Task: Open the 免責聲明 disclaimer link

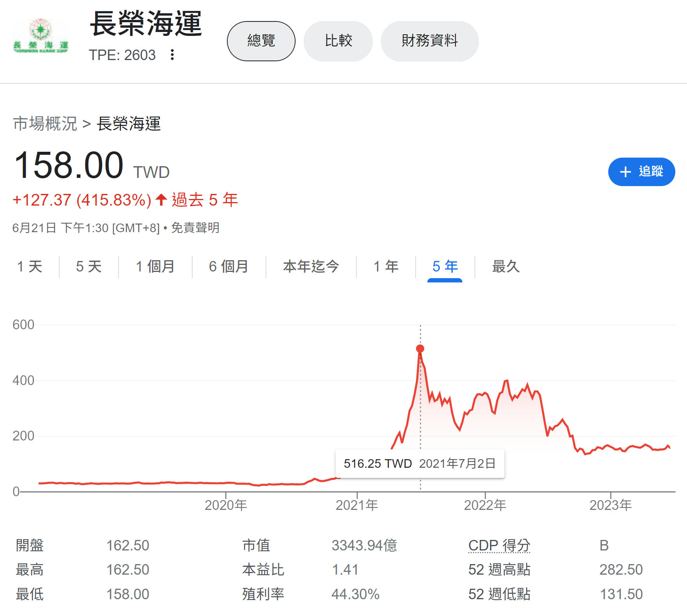Action: [x=195, y=228]
